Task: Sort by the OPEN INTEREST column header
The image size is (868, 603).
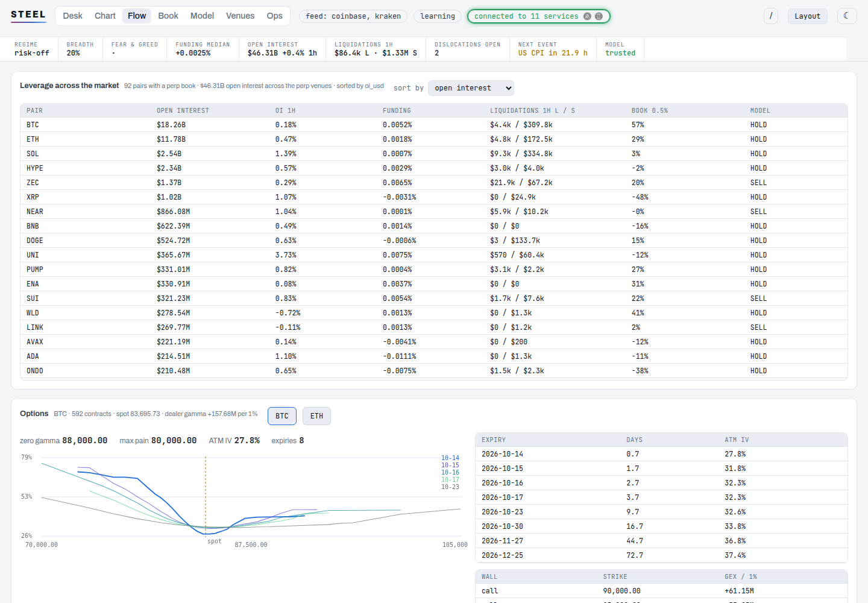Action: pyautogui.click(x=183, y=111)
